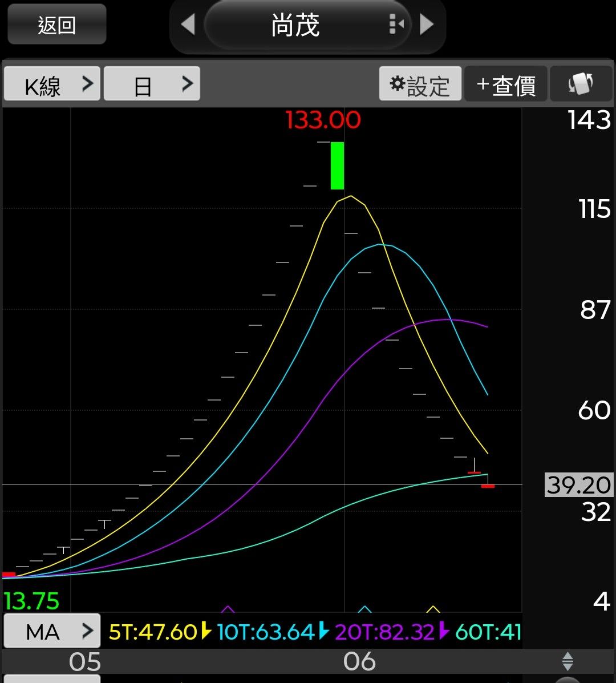The image size is (616, 683).
Task: Open the K線 chart type dropdown
Action: click(x=52, y=84)
